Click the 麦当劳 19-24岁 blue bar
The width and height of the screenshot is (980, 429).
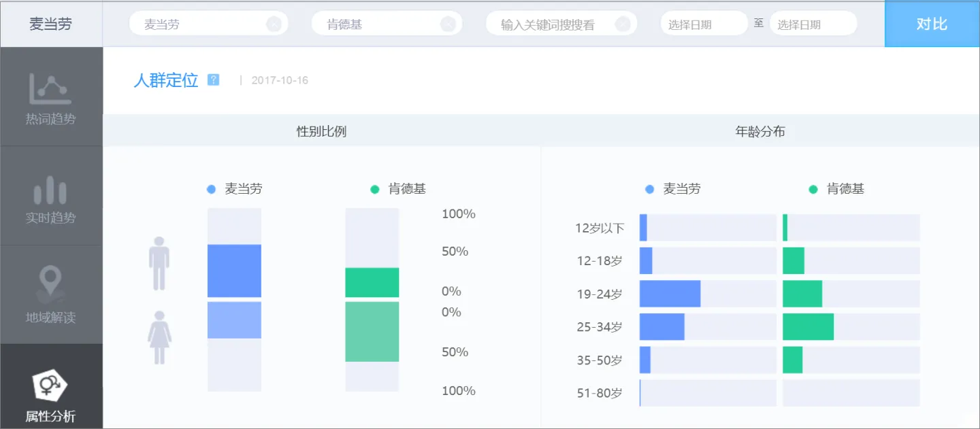[x=670, y=294]
